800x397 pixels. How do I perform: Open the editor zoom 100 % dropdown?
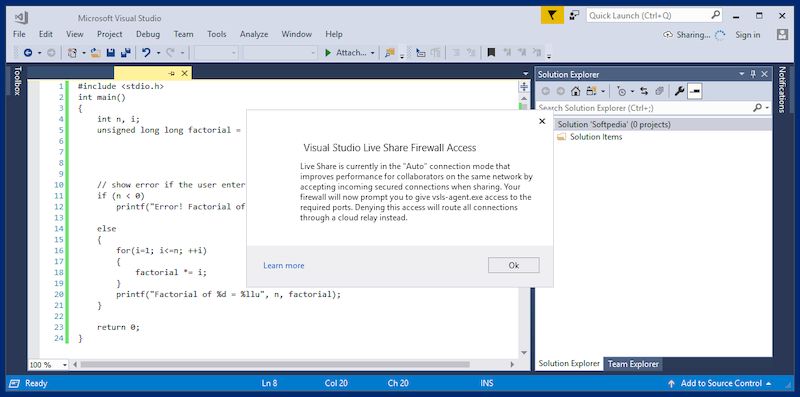[x=65, y=365]
